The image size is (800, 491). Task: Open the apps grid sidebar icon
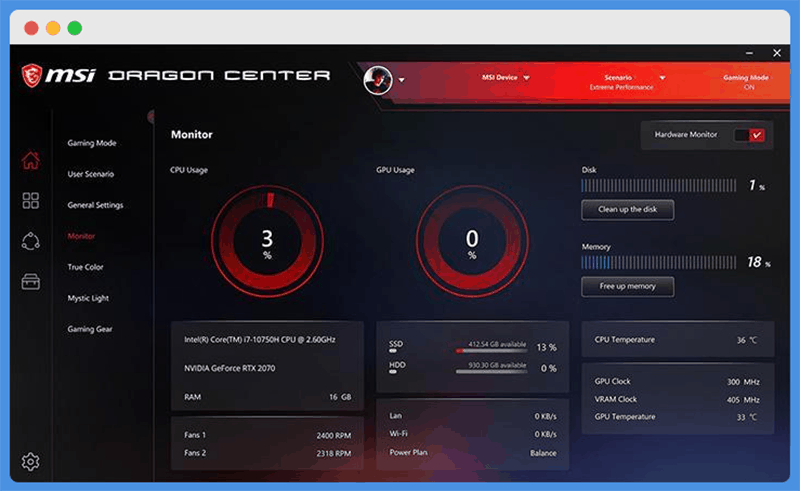tap(31, 201)
